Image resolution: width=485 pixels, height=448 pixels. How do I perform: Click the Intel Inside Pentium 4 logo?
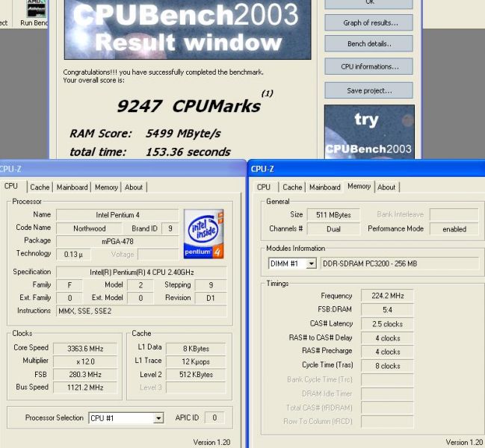(x=203, y=234)
